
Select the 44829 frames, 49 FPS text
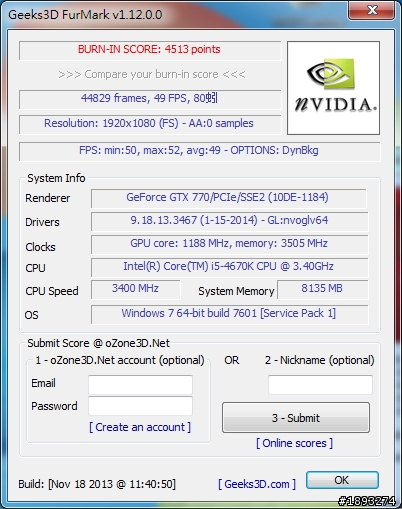coord(149,98)
